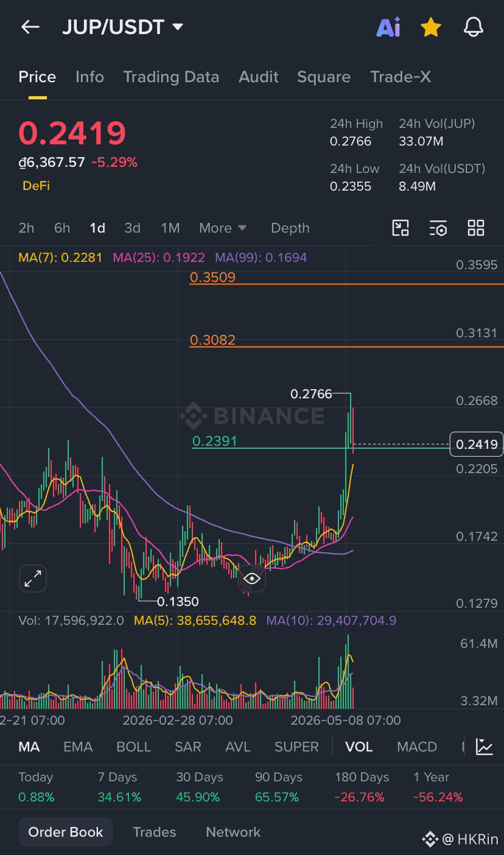Toggle the VOL sub-indicator

click(x=359, y=747)
